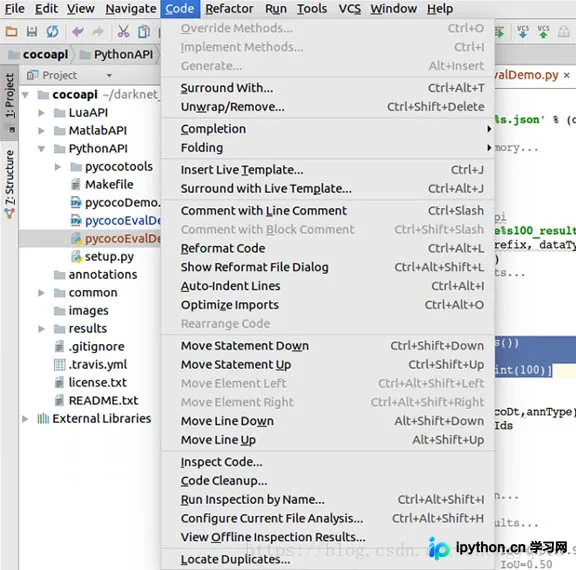Open the Project view mode dropdown arrow

click(109, 76)
